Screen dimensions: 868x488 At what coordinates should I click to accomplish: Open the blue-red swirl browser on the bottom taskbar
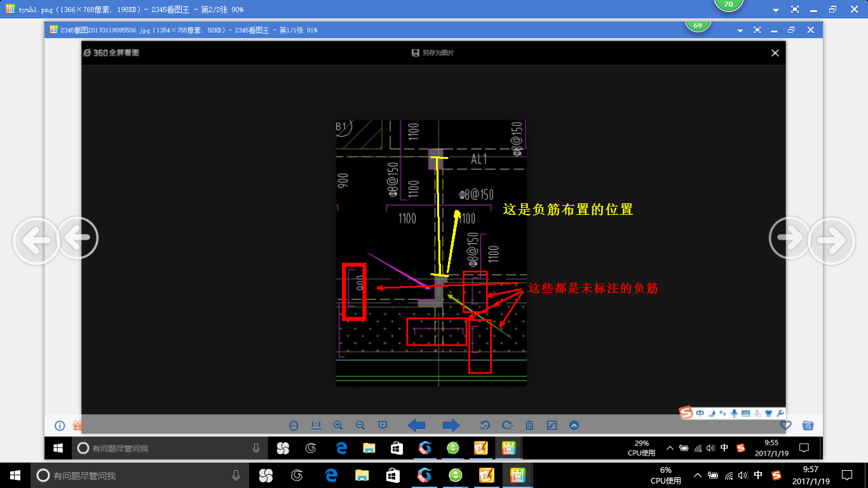[x=424, y=475]
